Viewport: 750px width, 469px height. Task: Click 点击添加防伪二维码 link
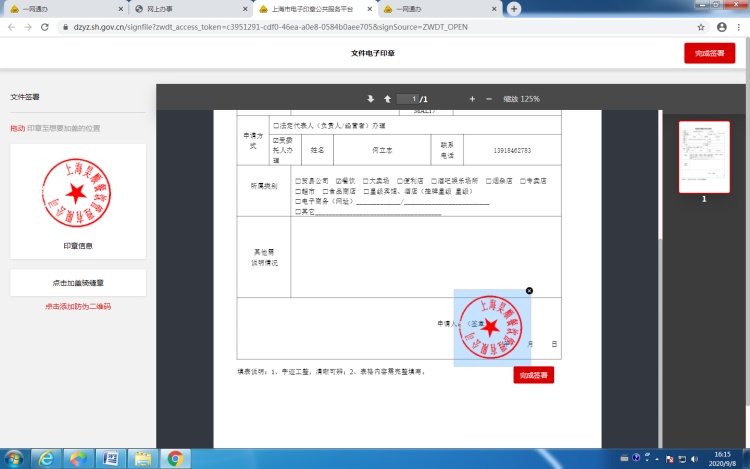click(x=78, y=307)
